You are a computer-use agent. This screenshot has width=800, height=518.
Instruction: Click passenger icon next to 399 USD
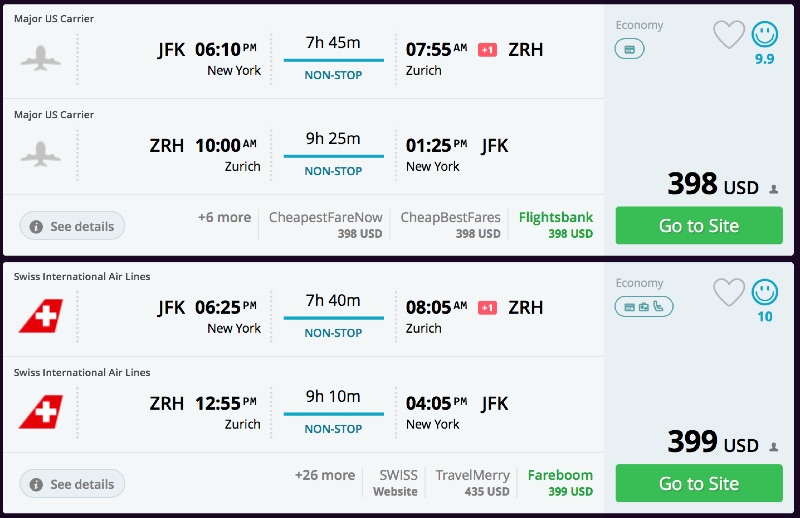[773, 446]
